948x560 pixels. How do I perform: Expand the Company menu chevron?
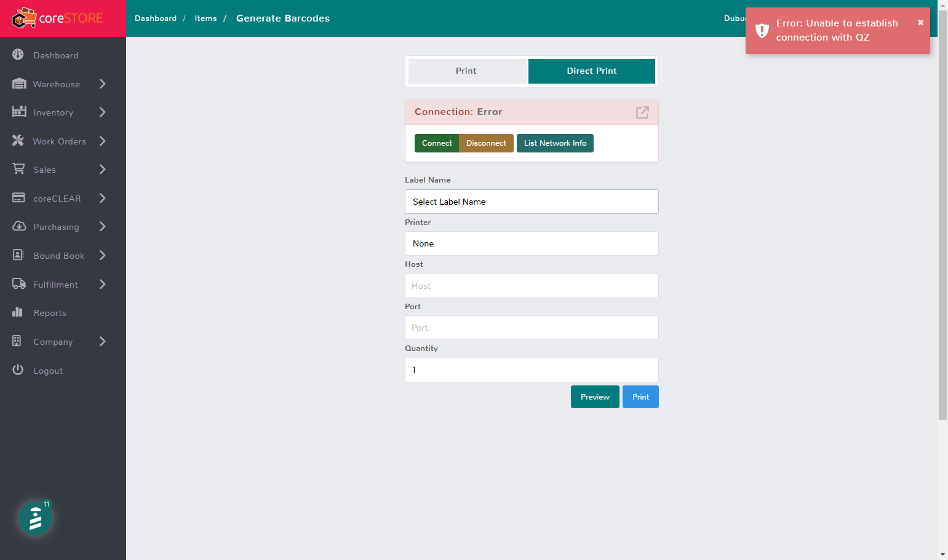point(103,341)
